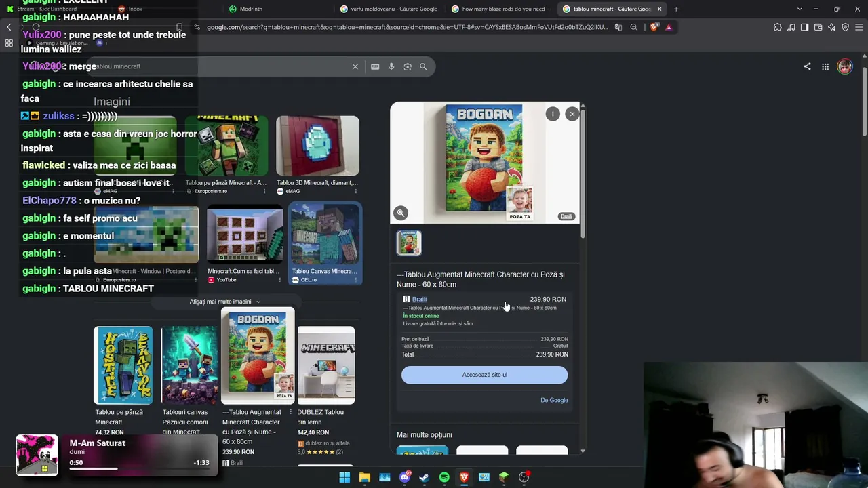
Task: Open Brave Rewards triangle icon
Action: pyautogui.click(x=669, y=27)
